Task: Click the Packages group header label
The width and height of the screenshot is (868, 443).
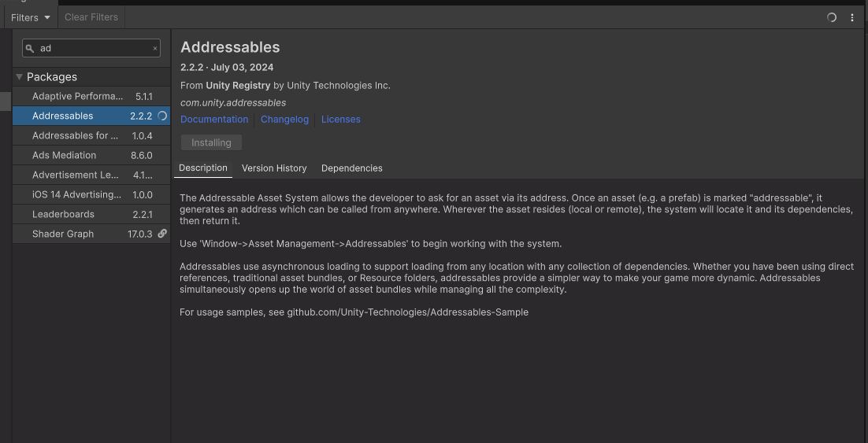Action: pos(52,77)
